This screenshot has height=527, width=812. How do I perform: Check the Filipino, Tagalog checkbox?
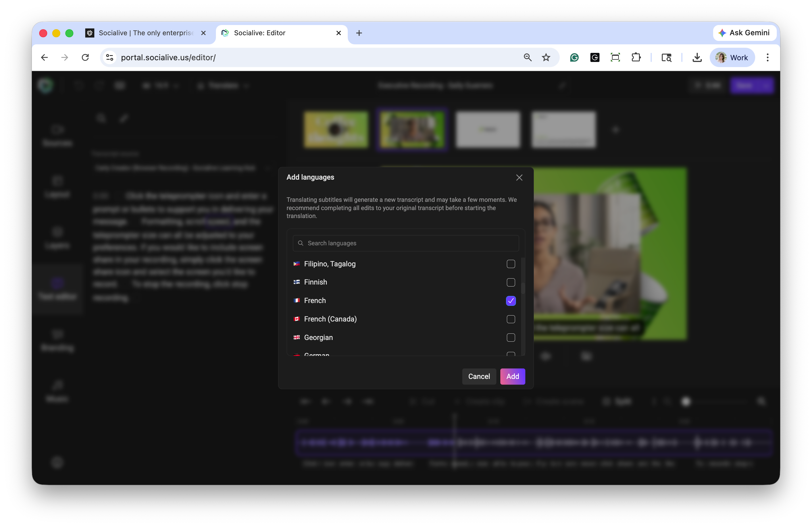tap(510, 264)
